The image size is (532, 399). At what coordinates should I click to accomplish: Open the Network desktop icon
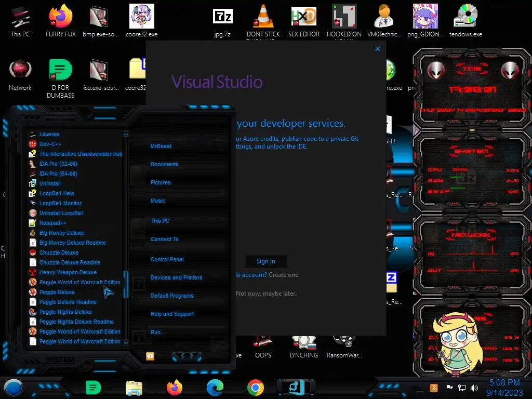pos(20,75)
